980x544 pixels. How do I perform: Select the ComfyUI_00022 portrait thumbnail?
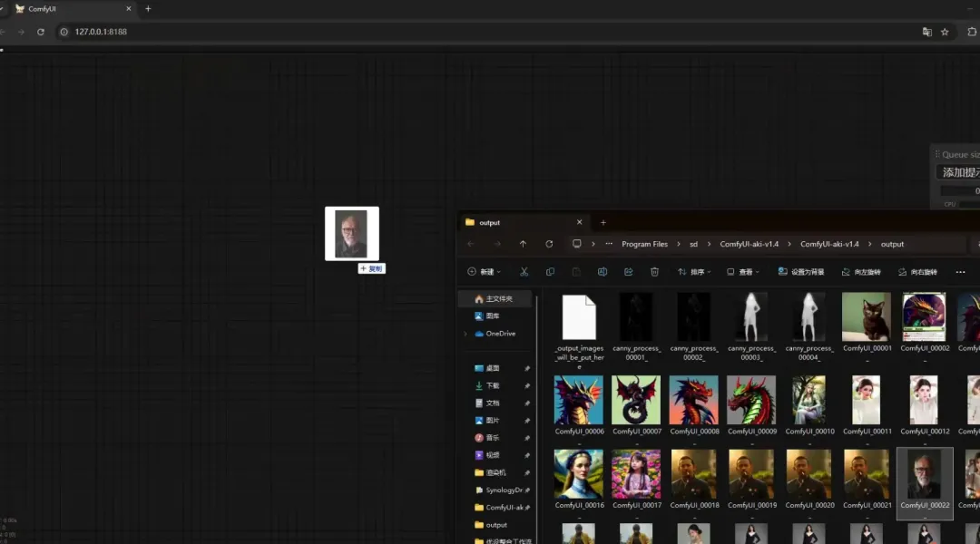925,481
